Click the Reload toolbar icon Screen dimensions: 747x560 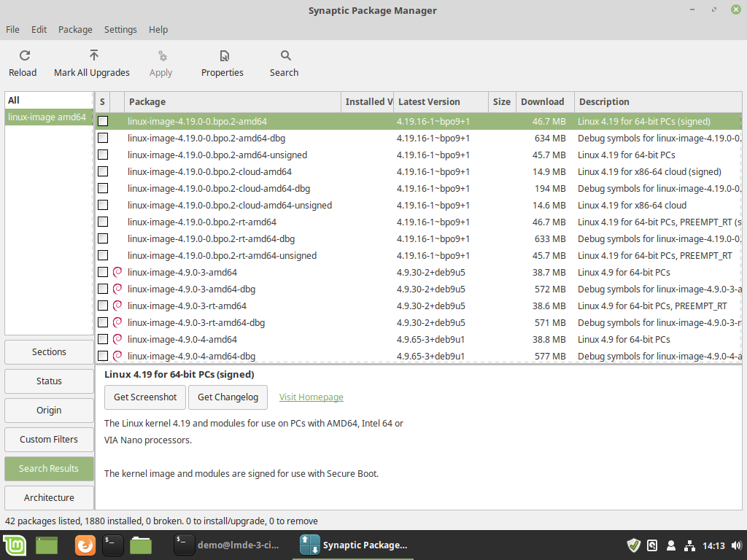pyautogui.click(x=25, y=55)
